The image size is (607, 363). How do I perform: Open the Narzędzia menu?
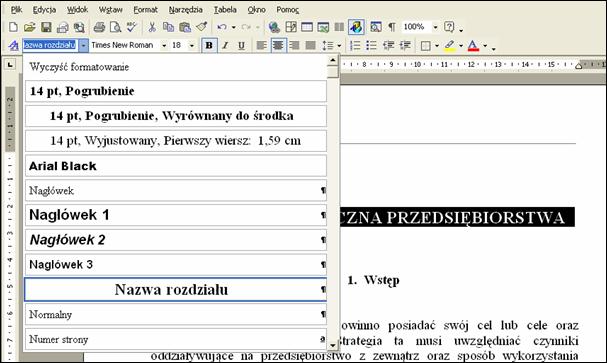[186, 10]
